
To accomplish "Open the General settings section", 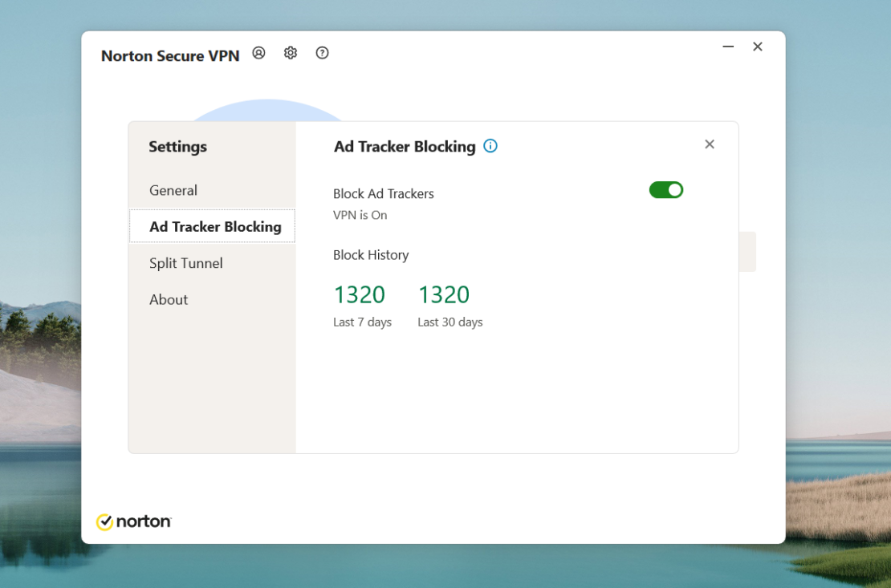I will tap(173, 190).
